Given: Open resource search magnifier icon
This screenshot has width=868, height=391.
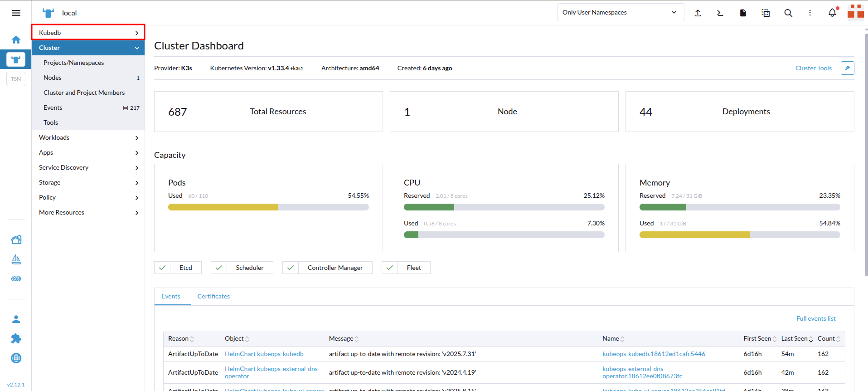Looking at the screenshot, I should tap(788, 13).
